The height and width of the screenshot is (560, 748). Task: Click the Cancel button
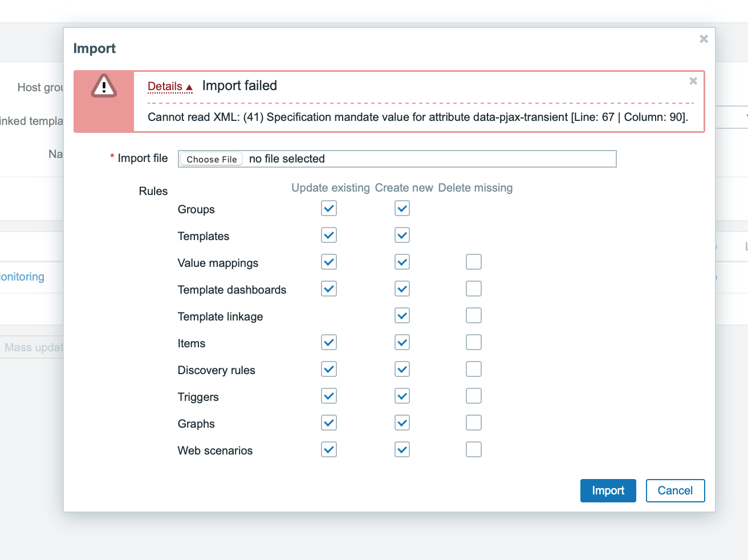point(675,490)
